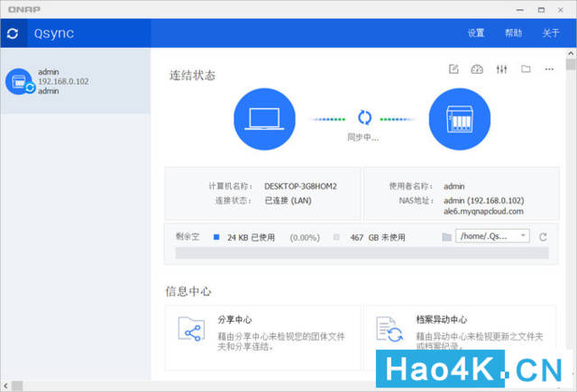The image size is (577, 392).
Task: Click the Qsync sync logo icon
Action: pos(13,33)
